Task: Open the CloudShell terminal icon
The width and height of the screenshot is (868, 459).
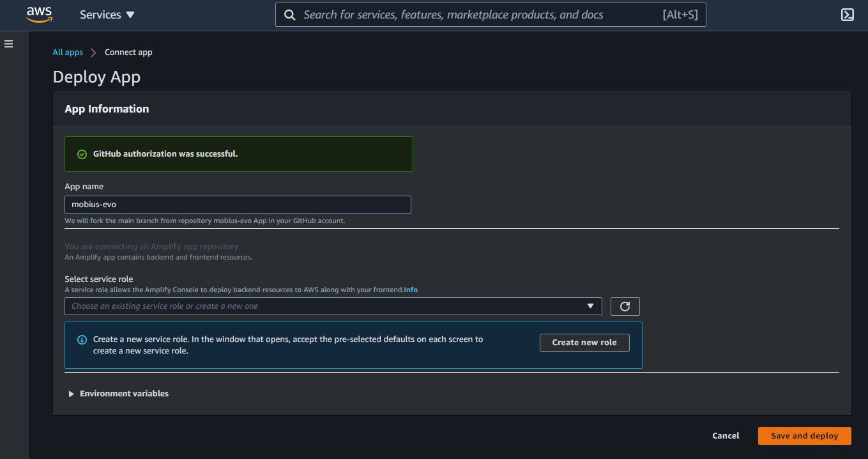Action: coord(847,15)
